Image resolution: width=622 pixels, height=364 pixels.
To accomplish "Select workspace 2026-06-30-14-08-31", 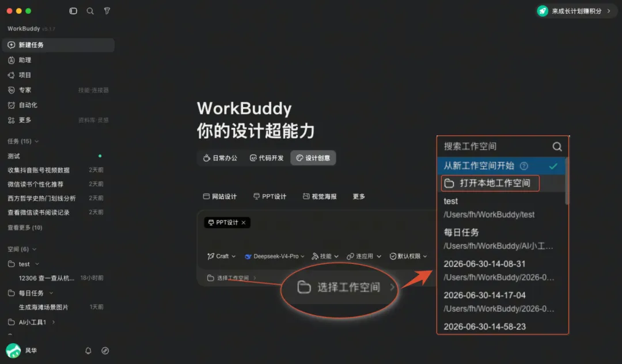I will click(502, 271).
